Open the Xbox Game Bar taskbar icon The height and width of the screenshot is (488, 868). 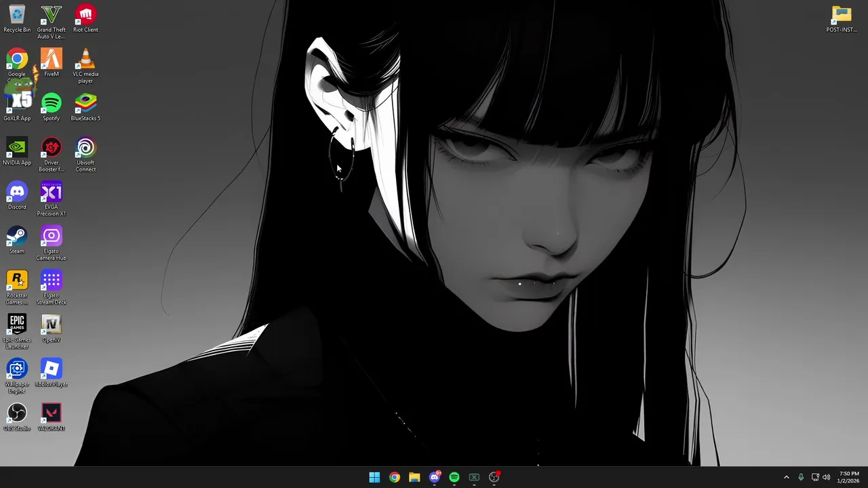pyautogui.click(x=474, y=477)
